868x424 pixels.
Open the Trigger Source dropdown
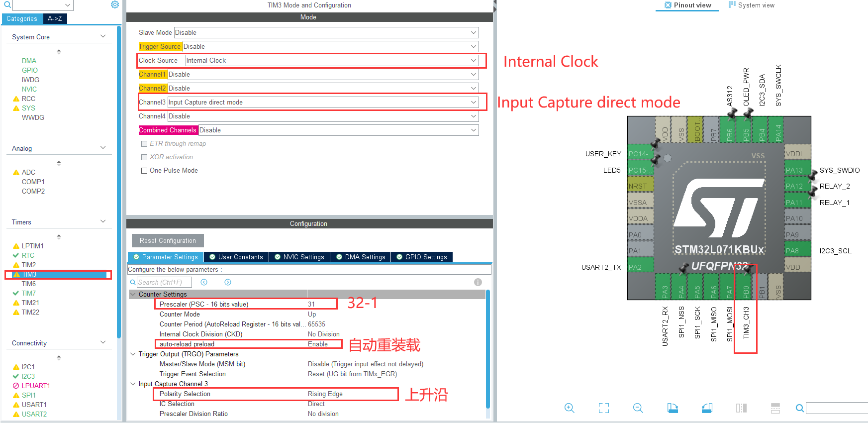[330, 46]
